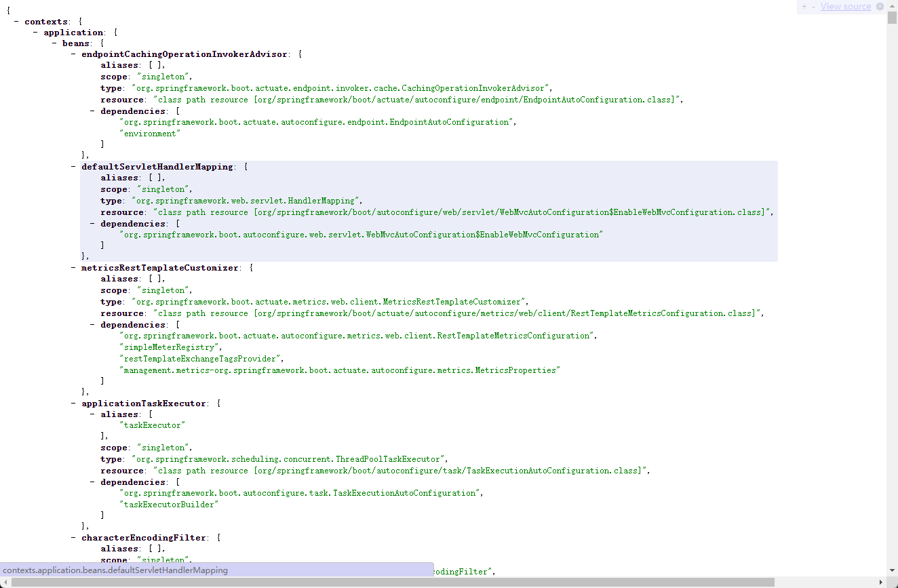Select the WebMvcAutoConfiguration$EnableWebMvcConfiguration dependency string
The width and height of the screenshot is (898, 588).
(361, 235)
